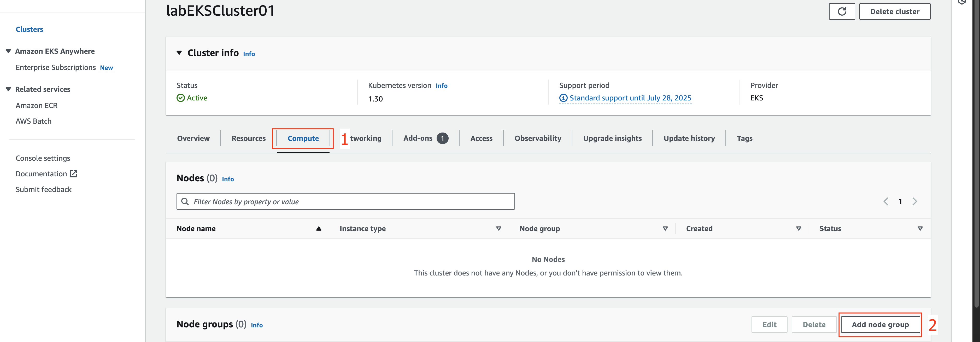Click the Edit node group button

coord(769,325)
